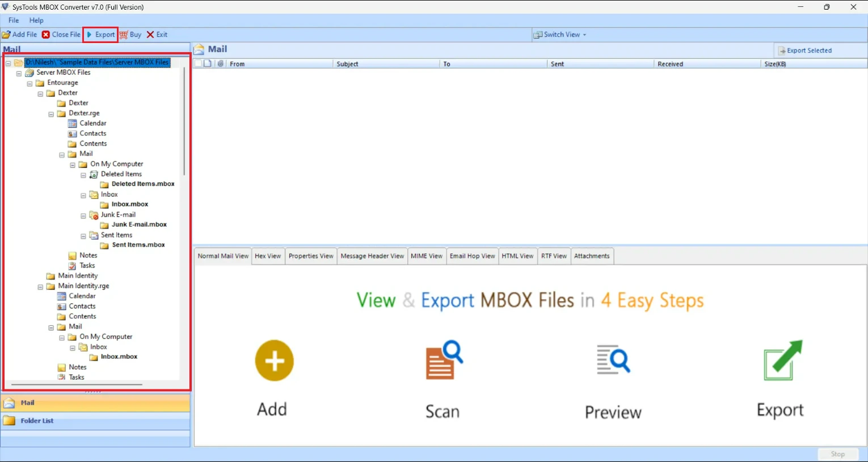Collapse the Junk E-mail folder node

point(83,216)
